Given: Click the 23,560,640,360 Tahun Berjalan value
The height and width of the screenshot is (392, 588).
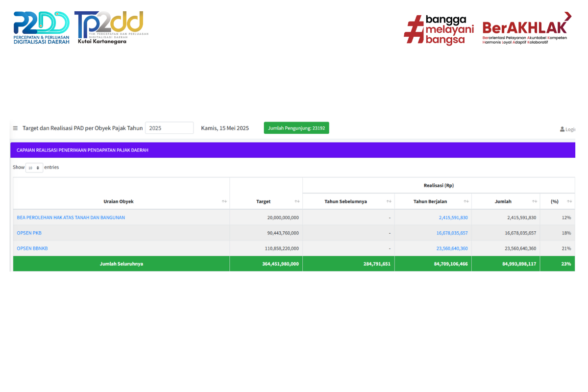Looking at the screenshot, I should [x=452, y=248].
